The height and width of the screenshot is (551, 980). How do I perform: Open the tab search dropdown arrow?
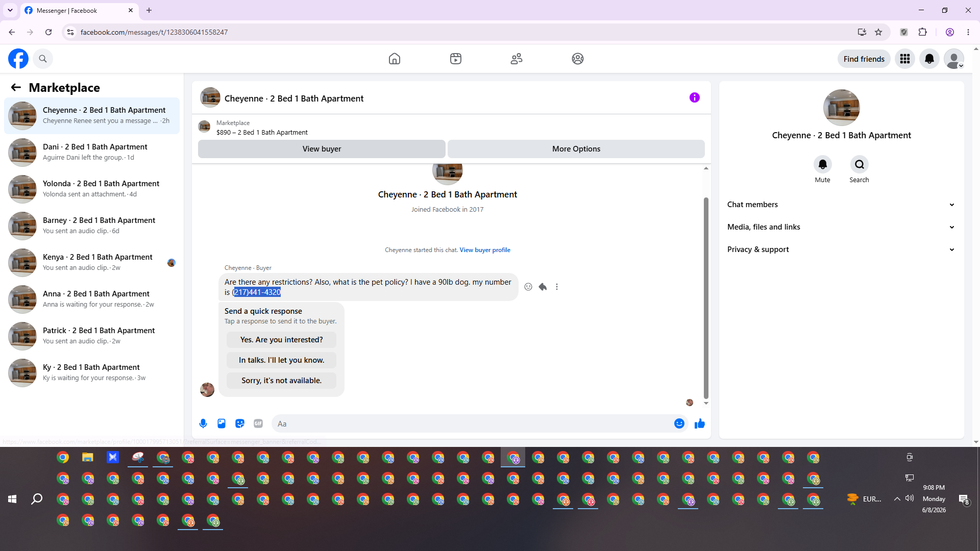10,10
